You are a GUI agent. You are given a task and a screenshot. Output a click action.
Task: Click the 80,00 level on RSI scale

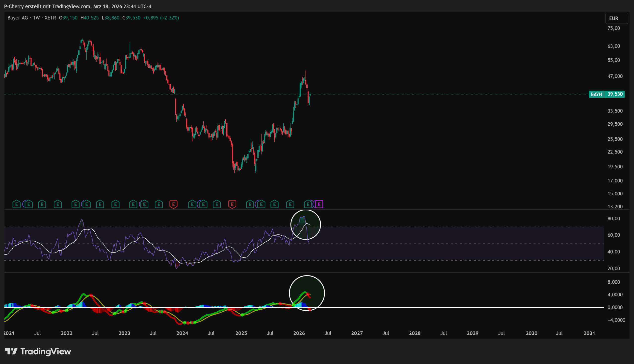click(x=614, y=219)
